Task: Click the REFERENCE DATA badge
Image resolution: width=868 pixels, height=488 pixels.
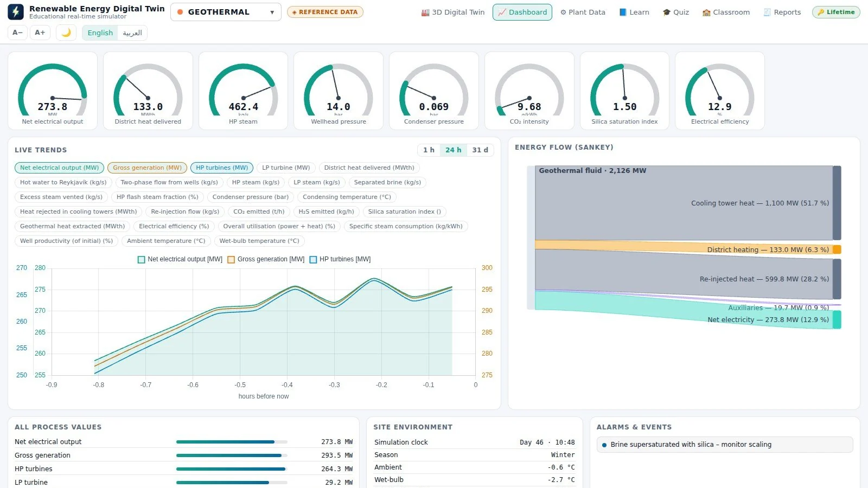Action: pyautogui.click(x=325, y=12)
